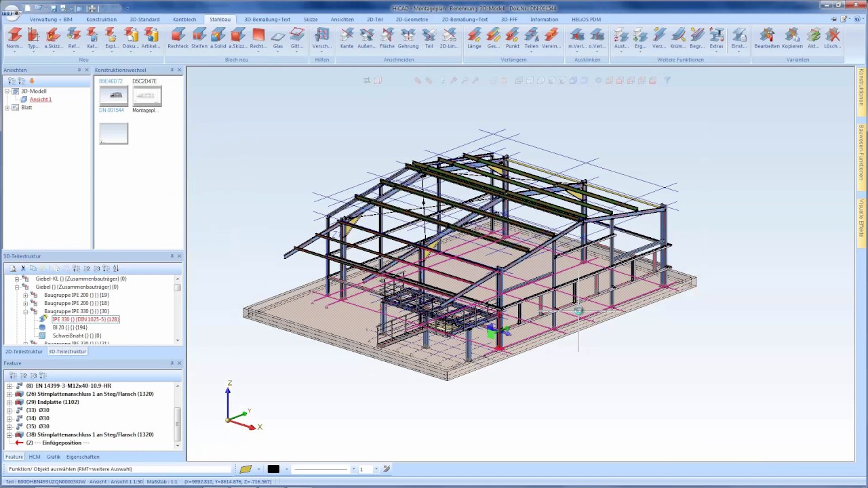Expand the Giebel-KL assembly node
The width and height of the screenshot is (868, 488).
tap(17, 279)
